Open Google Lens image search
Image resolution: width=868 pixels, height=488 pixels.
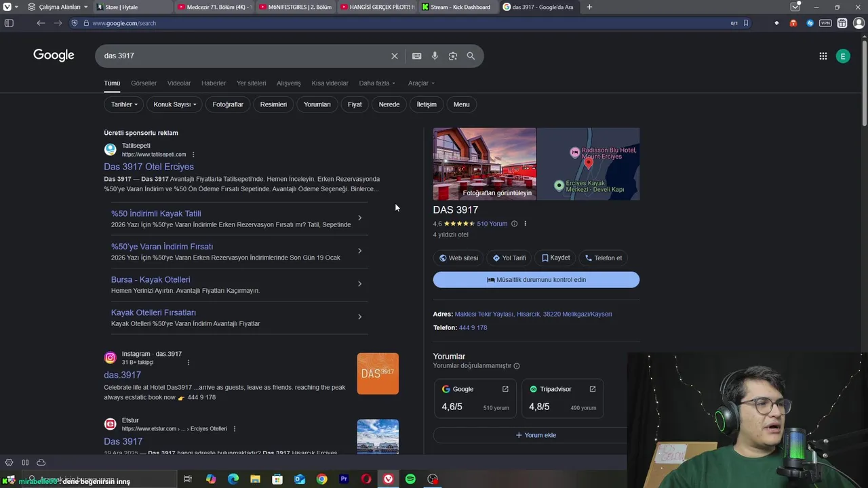pos(453,56)
